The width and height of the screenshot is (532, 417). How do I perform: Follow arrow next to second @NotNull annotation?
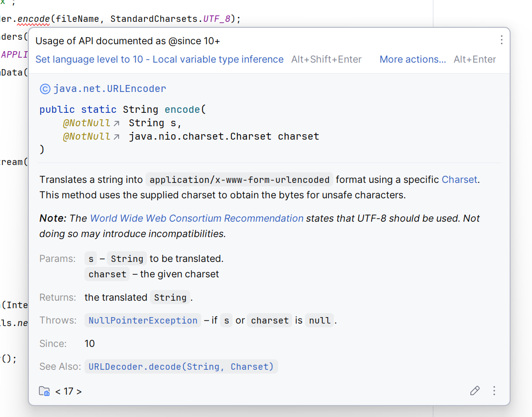point(116,137)
